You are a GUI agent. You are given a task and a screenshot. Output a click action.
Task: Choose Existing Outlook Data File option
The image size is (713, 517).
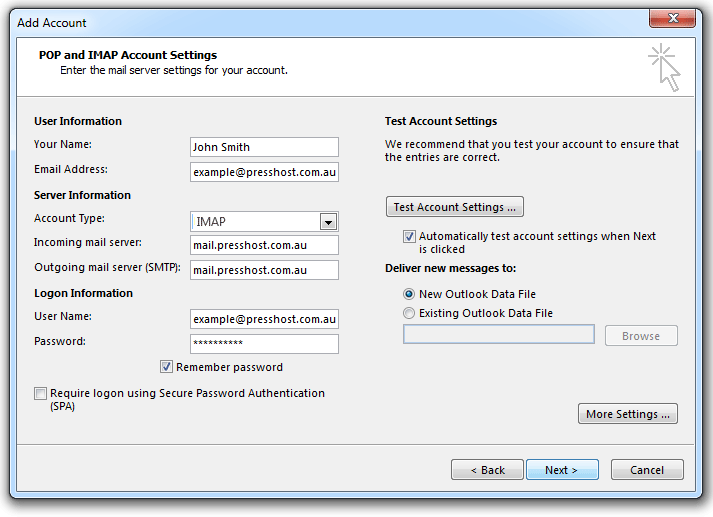409,313
